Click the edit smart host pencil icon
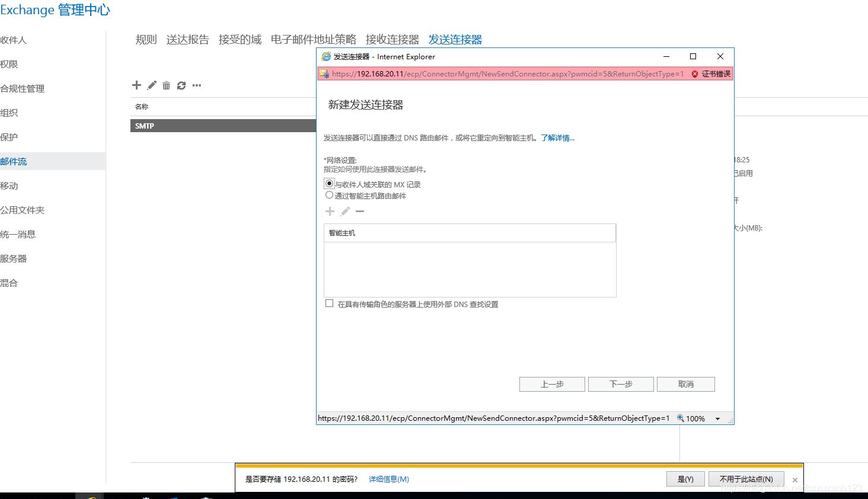 (x=345, y=212)
